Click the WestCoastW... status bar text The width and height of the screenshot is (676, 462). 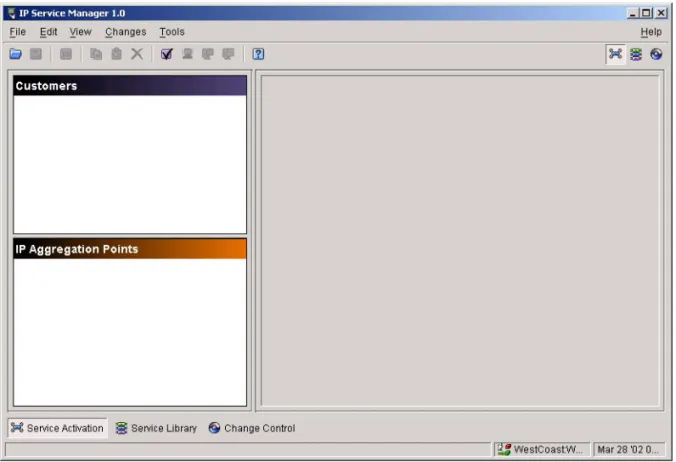(x=548, y=450)
